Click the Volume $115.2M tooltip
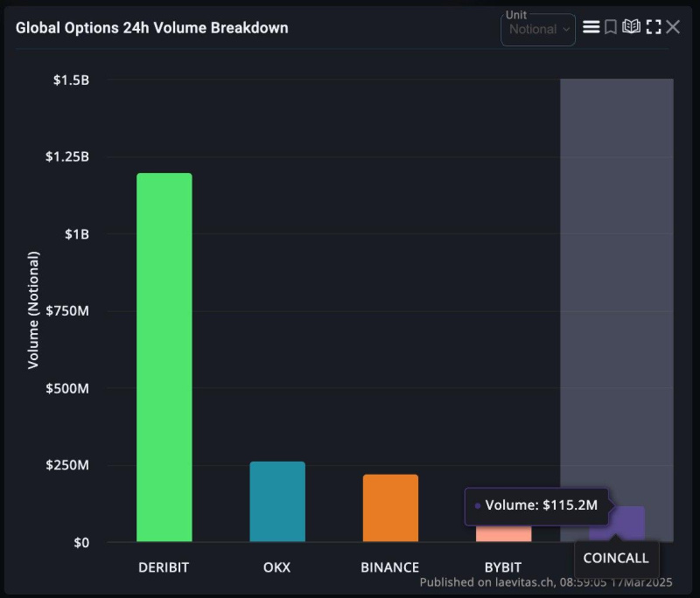 (x=536, y=505)
